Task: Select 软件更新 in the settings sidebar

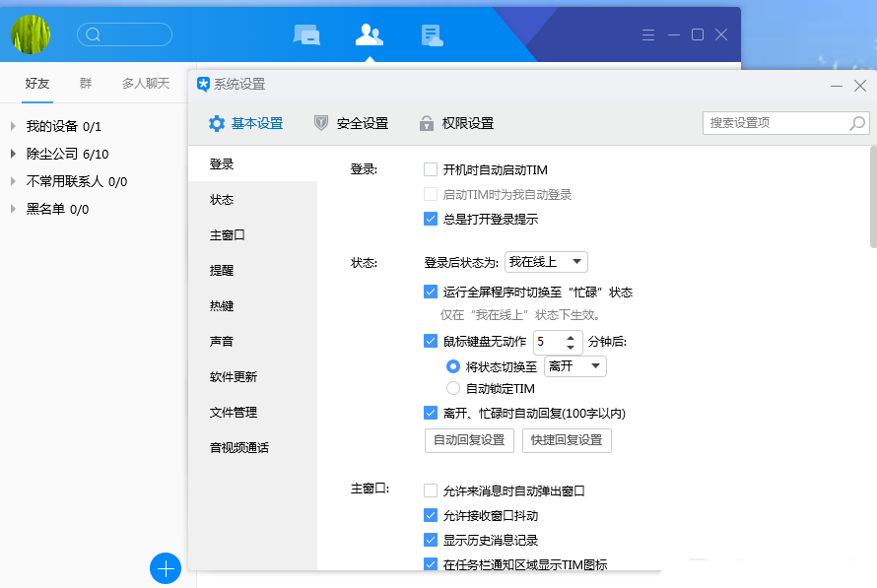Action: (x=253, y=376)
